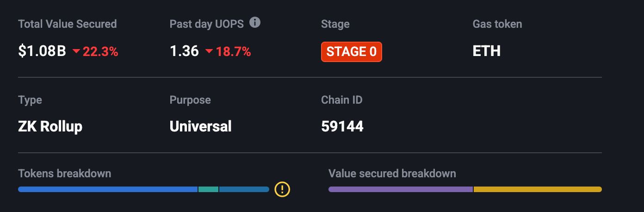Click the red down arrow next to 18.7%
The image size is (644, 212).
(209, 52)
